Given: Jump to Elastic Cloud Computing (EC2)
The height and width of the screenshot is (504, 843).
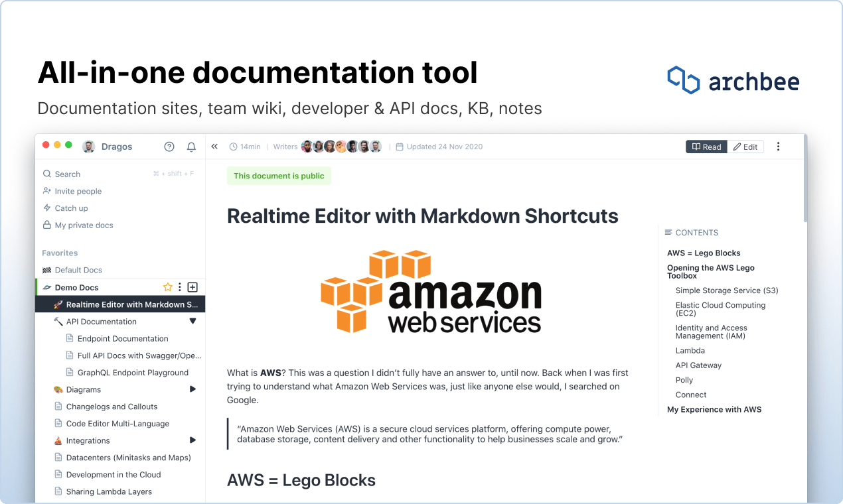Looking at the screenshot, I should pyautogui.click(x=720, y=309).
